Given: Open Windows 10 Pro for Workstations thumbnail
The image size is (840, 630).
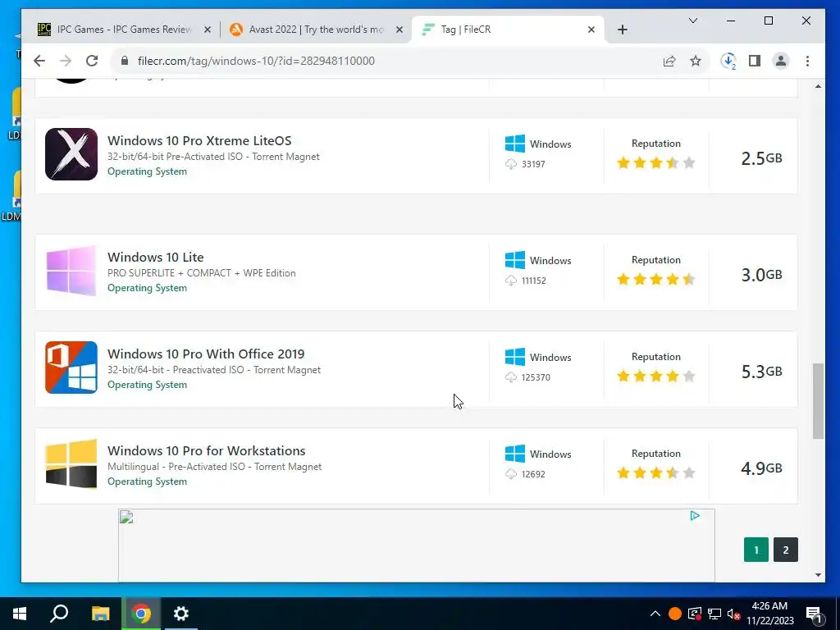Looking at the screenshot, I should pyautogui.click(x=71, y=464).
